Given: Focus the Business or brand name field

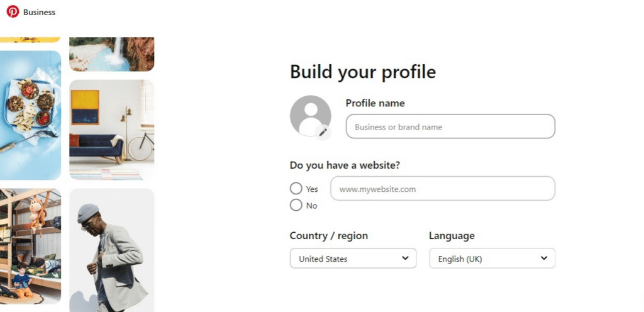Looking at the screenshot, I should [x=450, y=126].
